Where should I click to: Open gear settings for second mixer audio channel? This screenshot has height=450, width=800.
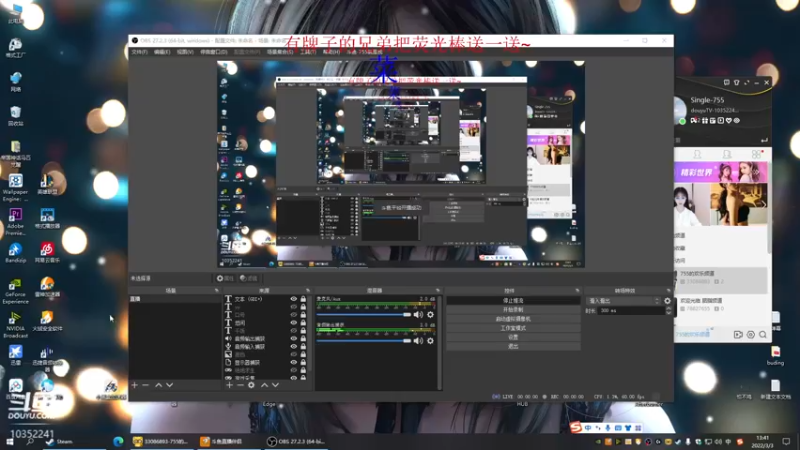tap(430, 340)
